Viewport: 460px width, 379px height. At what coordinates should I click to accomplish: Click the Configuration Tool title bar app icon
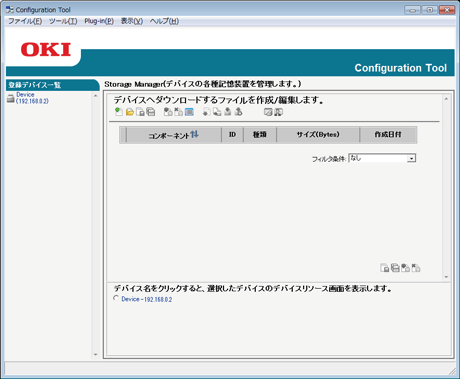[x=10, y=10]
